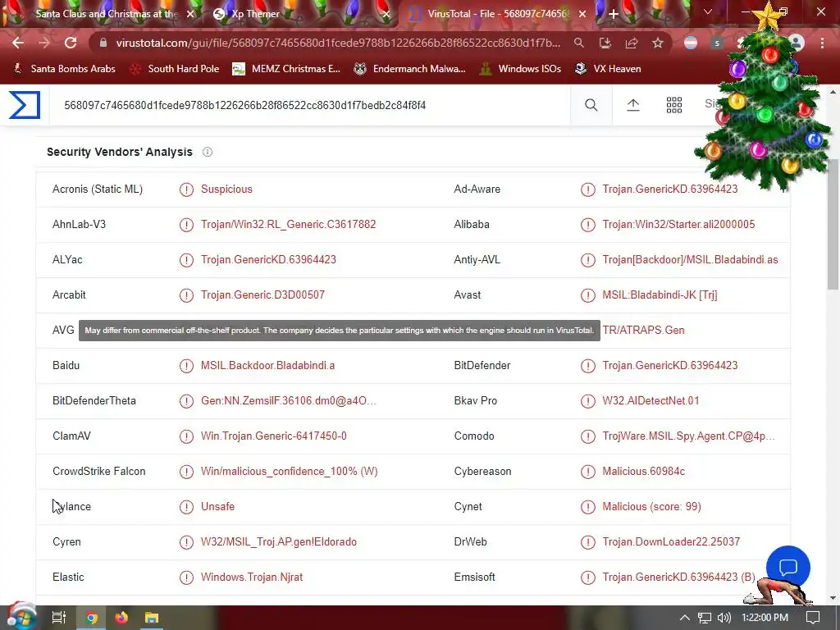Click W32/MSIL_Troj.AP.gen!Eldorado result

point(279,541)
